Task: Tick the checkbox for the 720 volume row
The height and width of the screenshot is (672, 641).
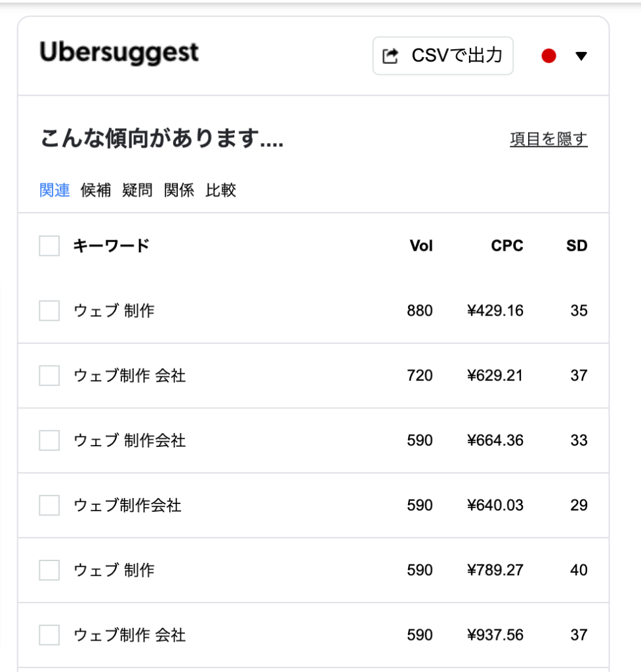Action: tap(49, 375)
